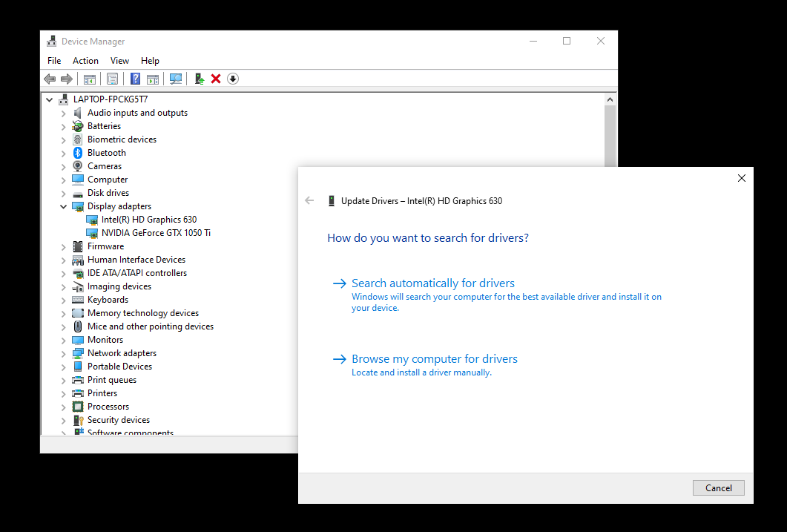The image size is (787, 532).
Task: Click the red X Uninstall device icon
Action: [216, 79]
